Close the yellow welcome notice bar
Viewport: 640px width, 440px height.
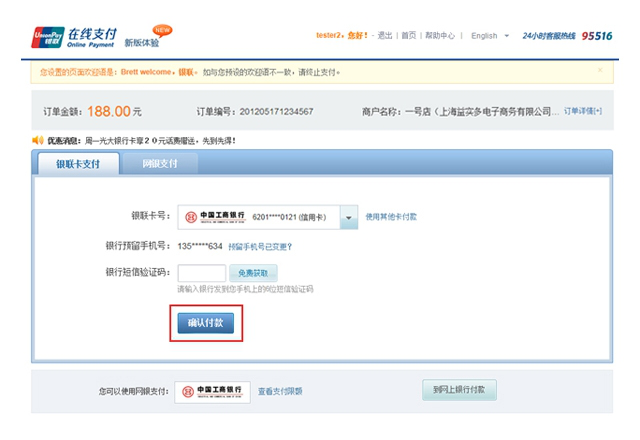[600, 70]
